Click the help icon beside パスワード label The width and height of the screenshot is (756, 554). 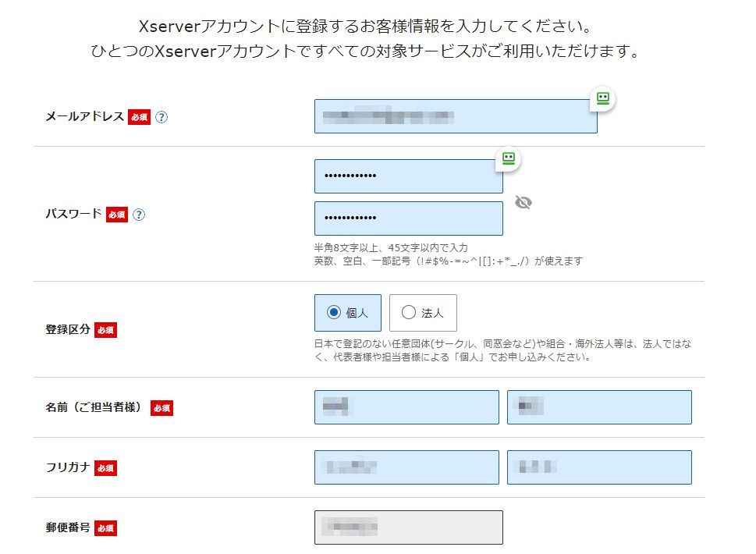pyautogui.click(x=139, y=215)
